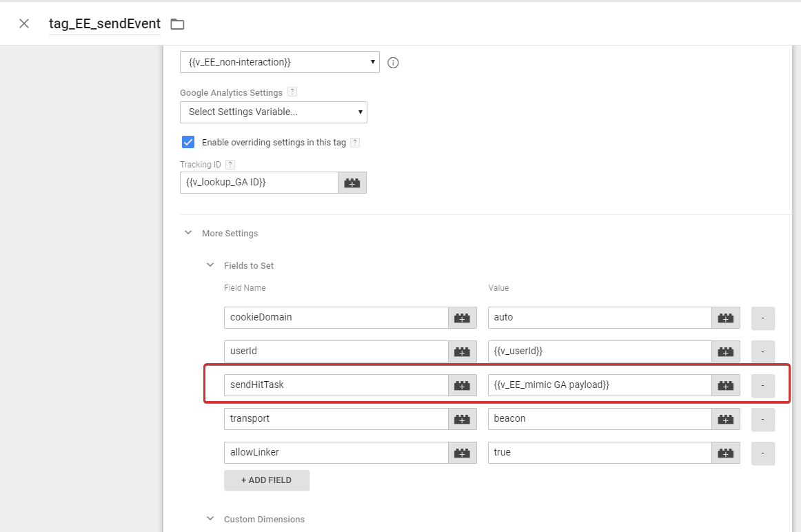Viewport: 801px width, 532px height.
Task: Disable overriding settings in this tag
Action: pos(188,142)
